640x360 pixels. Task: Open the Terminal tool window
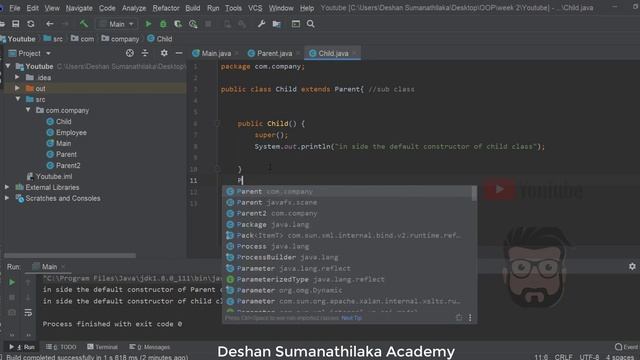click(102, 347)
